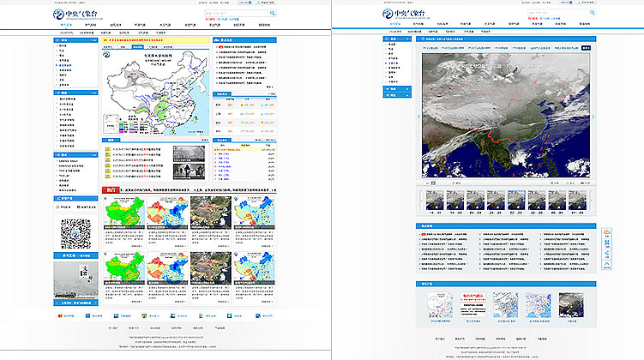Screen dimensions: 644x360
Task: Click the play control under the satellite image
Action: coord(433,183)
